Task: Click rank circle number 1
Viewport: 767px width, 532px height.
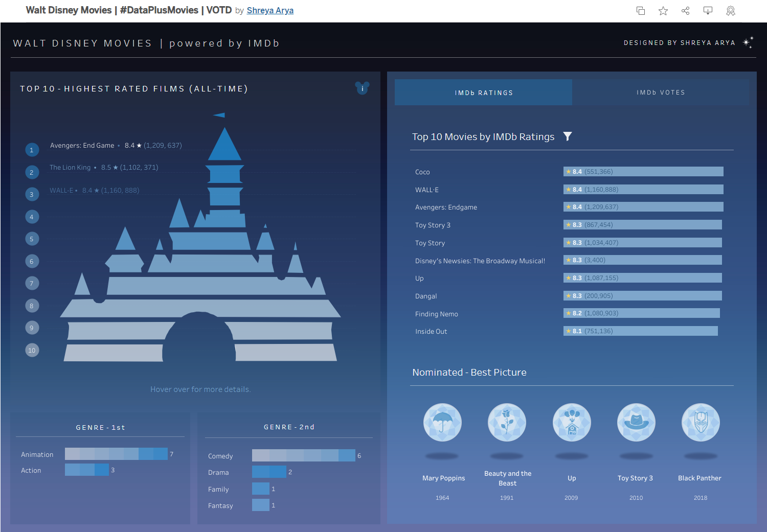Action: [x=32, y=150]
